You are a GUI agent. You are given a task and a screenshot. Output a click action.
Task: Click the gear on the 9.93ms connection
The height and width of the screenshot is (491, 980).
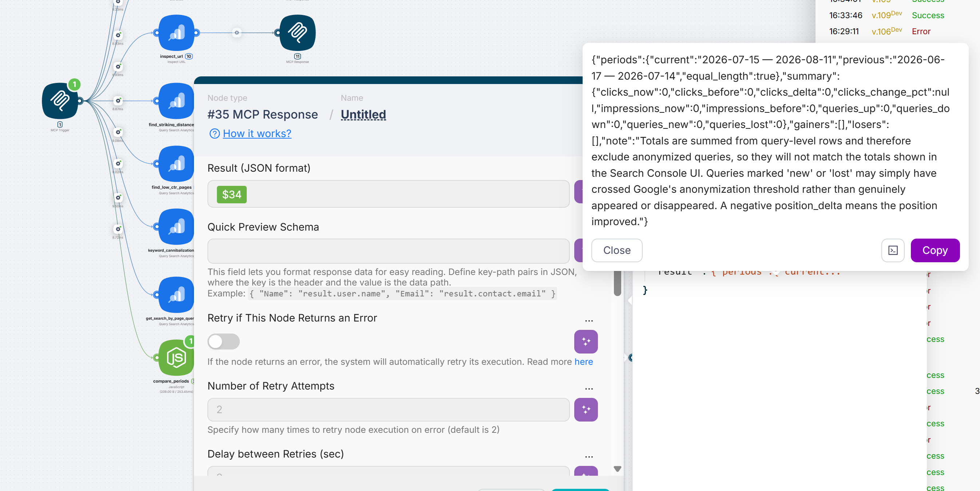click(118, 67)
